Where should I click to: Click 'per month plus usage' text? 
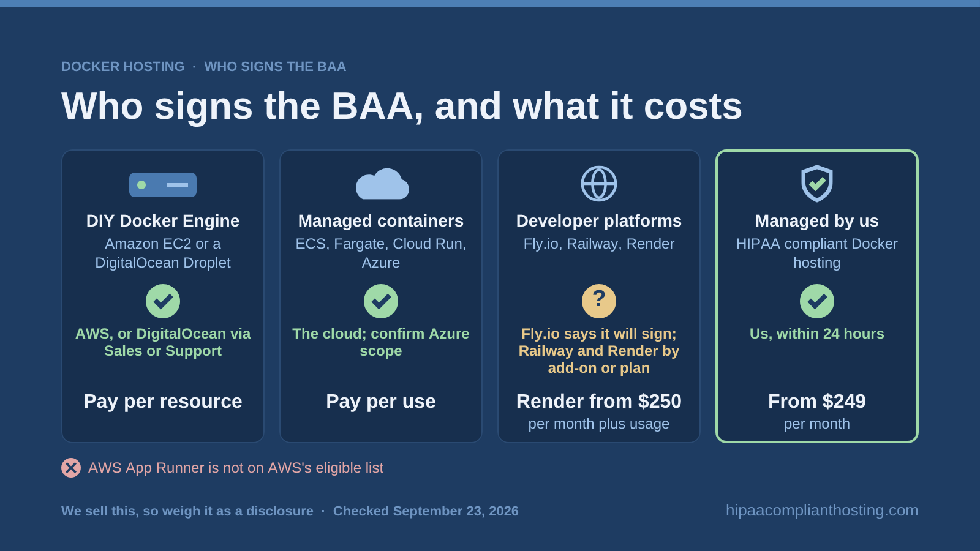pyautogui.click(x=599, y=424)
